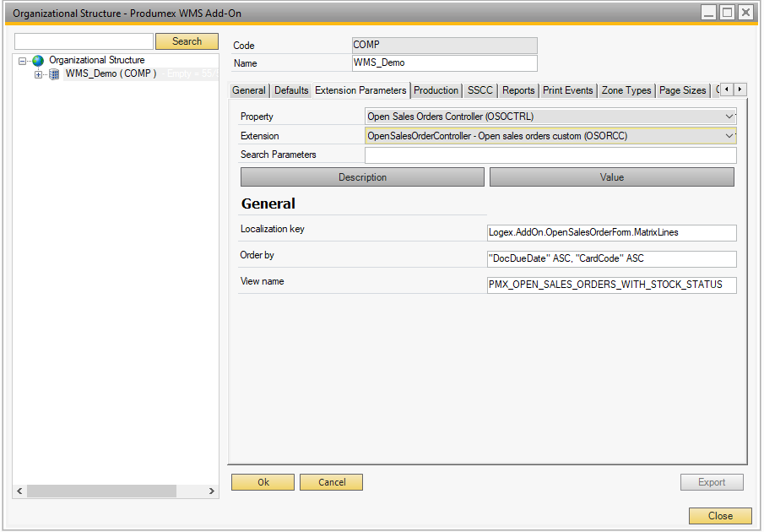Expand the WMS_Demo tree node

click(38, 74)
